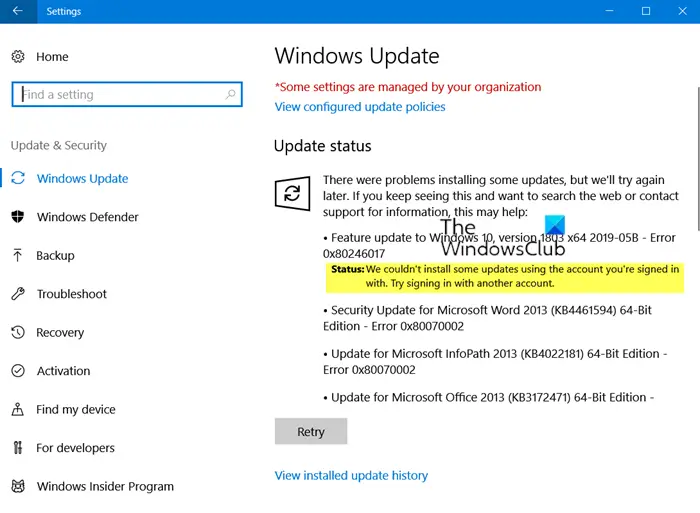Viewport: 700px width, 513px height.
Task: Click the For developers tools icon
Action: 17,447
